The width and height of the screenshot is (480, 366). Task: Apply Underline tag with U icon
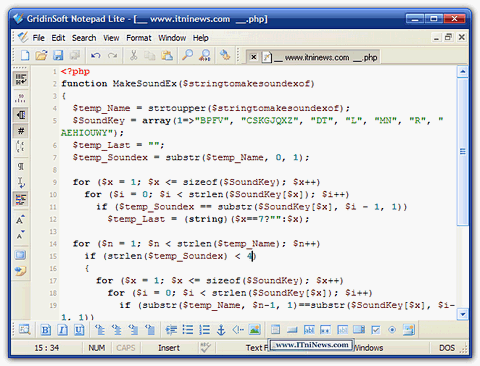(x=79, y=330)
